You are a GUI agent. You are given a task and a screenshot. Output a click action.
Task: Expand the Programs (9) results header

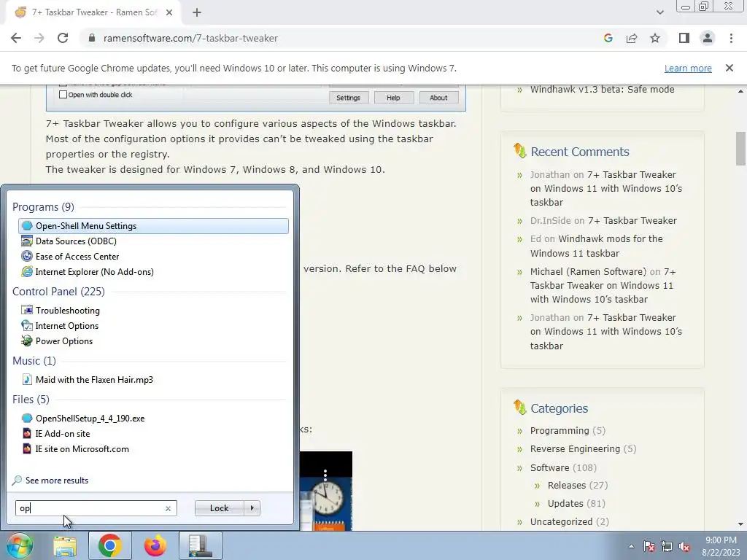(43, 207)
